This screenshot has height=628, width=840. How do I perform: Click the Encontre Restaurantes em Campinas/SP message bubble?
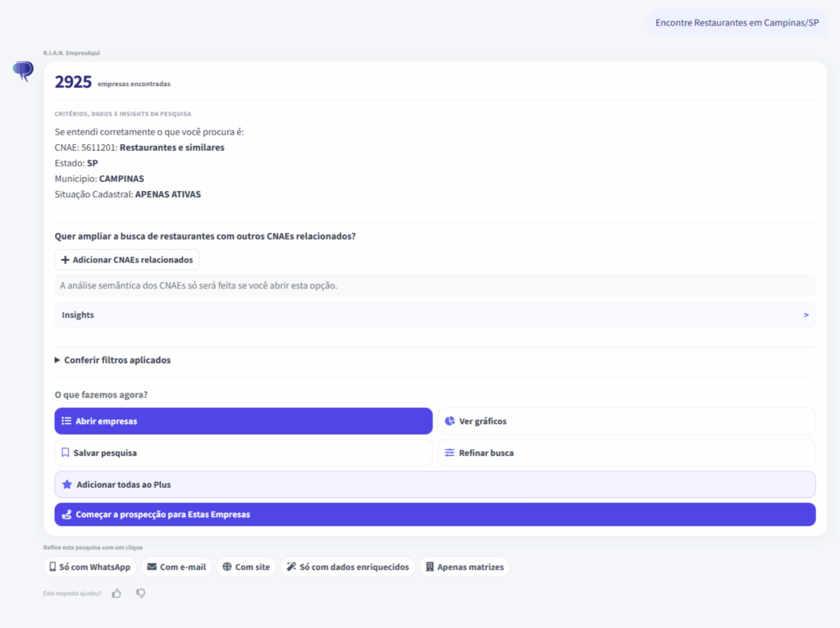coord(737,22)
